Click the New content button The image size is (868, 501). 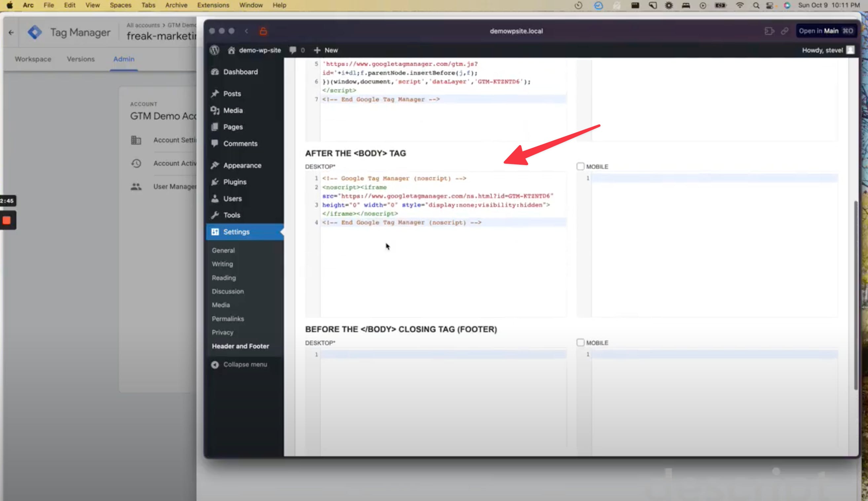[x=326, y=50]
